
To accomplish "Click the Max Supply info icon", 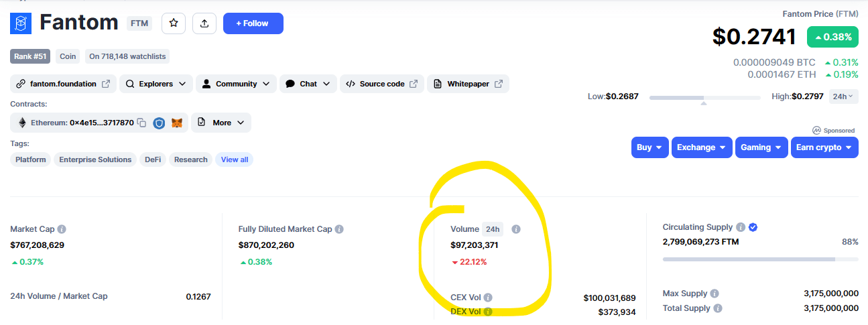I will pos(715,294).
